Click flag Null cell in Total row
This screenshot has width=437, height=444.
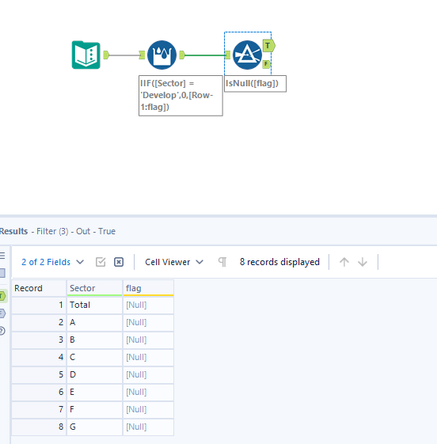click(x=148, y=305)
